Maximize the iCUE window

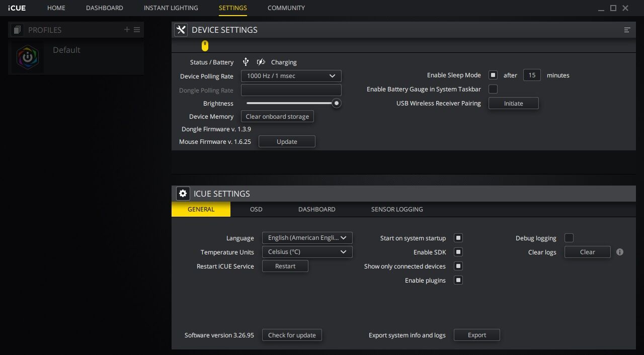coord(613,8)
